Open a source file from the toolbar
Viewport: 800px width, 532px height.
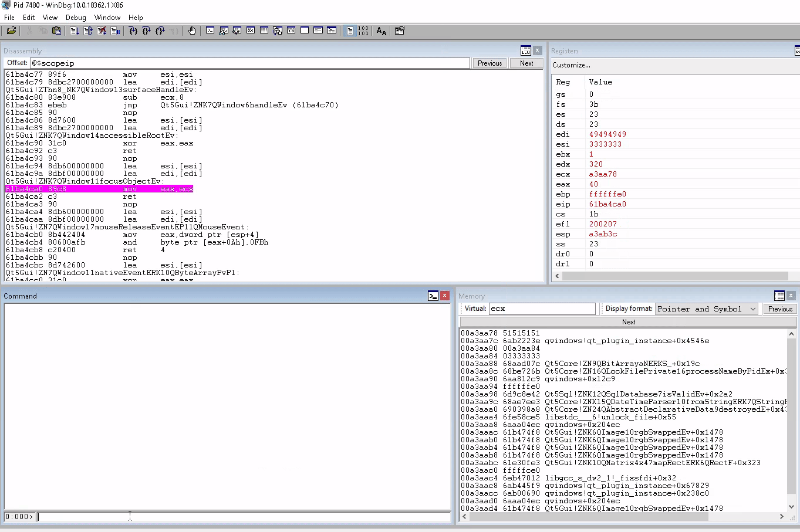(x=11, y=31)
